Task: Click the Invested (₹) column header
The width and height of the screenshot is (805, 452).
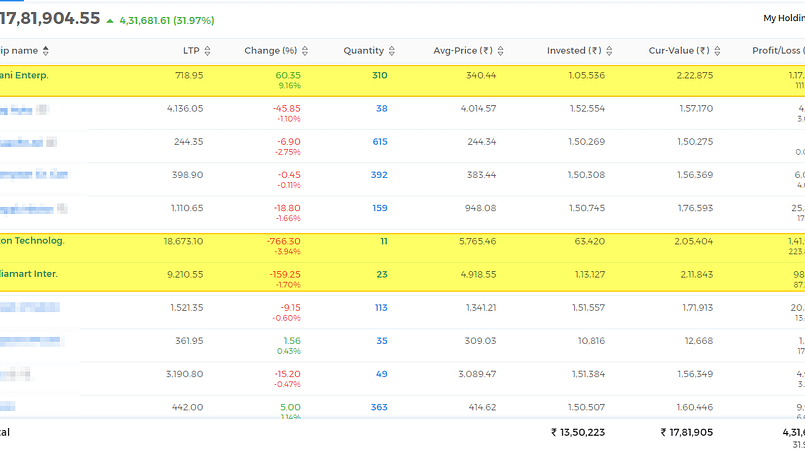Action: 574,51
